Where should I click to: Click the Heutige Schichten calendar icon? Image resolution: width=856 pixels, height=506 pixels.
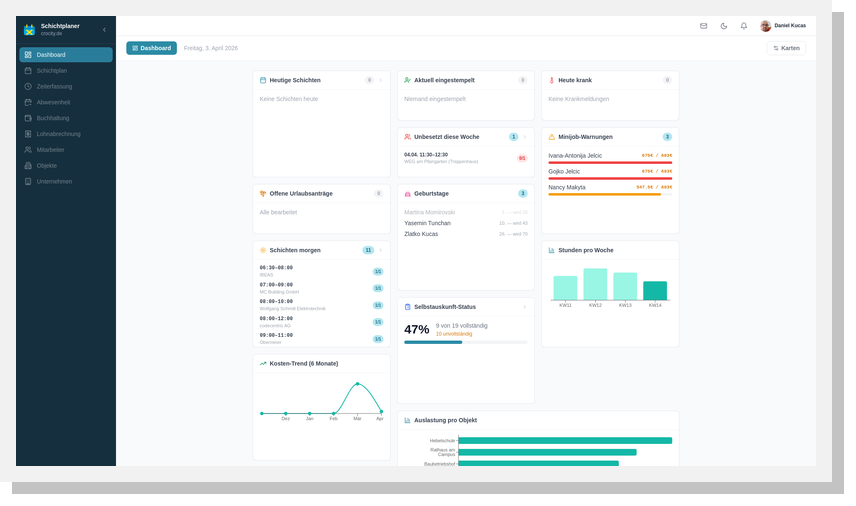point(263,80)
